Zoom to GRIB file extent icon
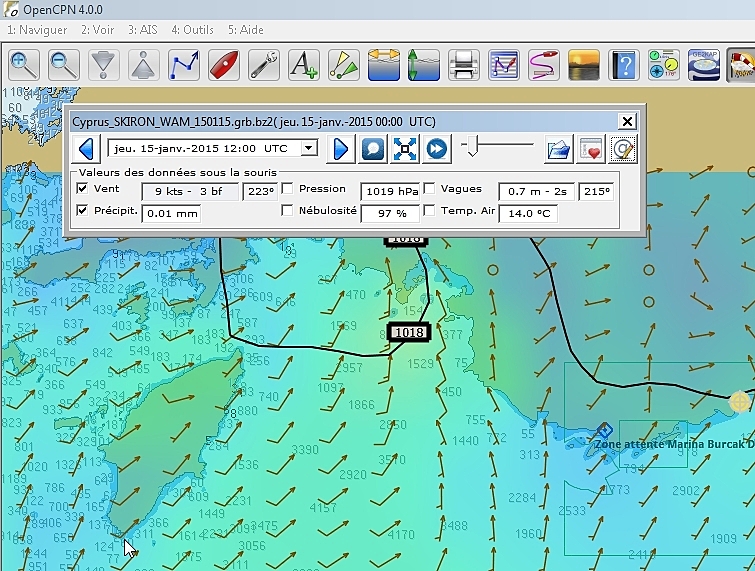The image size is (755, 571). tap(404, 149)
